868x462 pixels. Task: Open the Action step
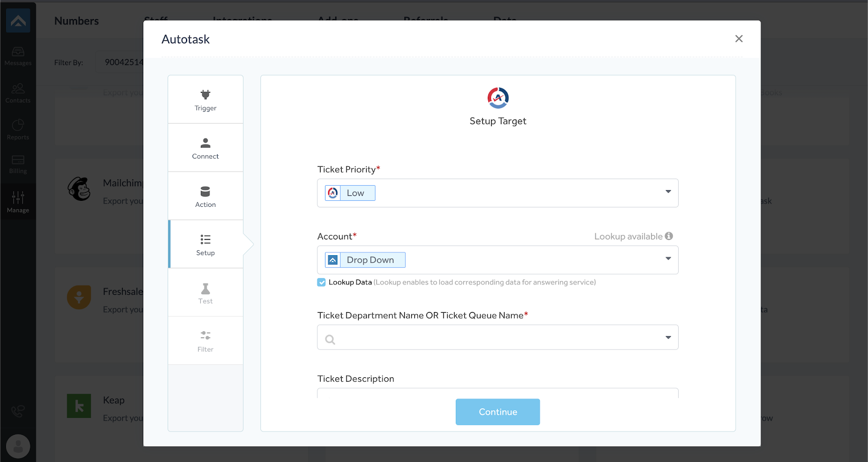tap(206, 196)
